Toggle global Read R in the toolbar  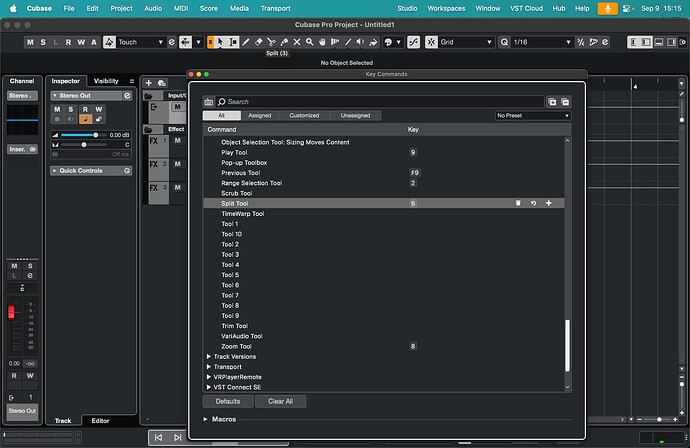pos(68,42)
